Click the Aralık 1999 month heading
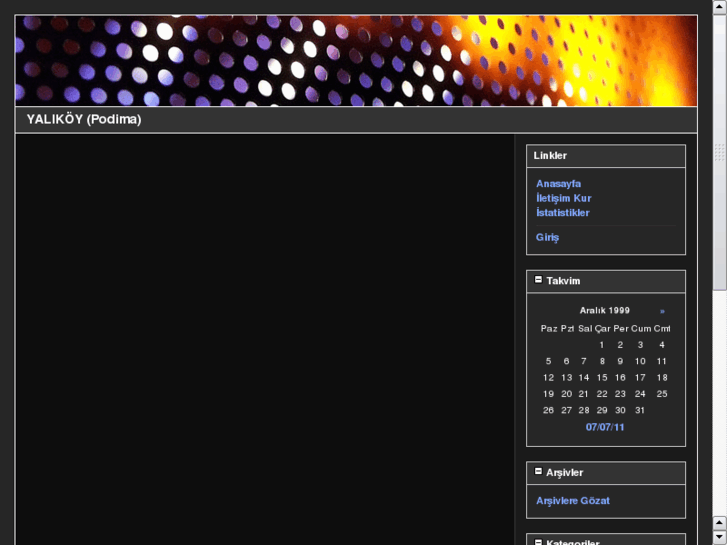This screenshot has width=727, height=545. pos(604,310)
